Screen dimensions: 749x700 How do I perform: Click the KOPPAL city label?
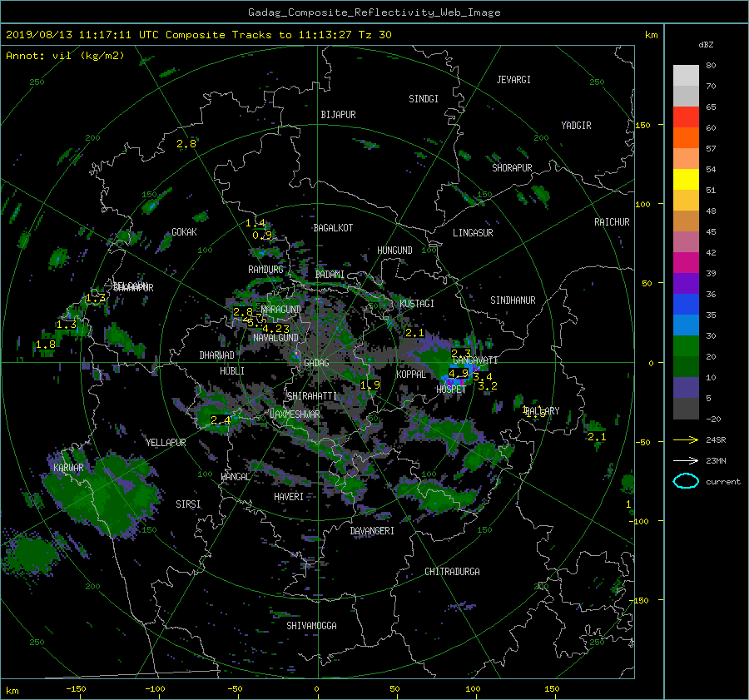(411, 375)
